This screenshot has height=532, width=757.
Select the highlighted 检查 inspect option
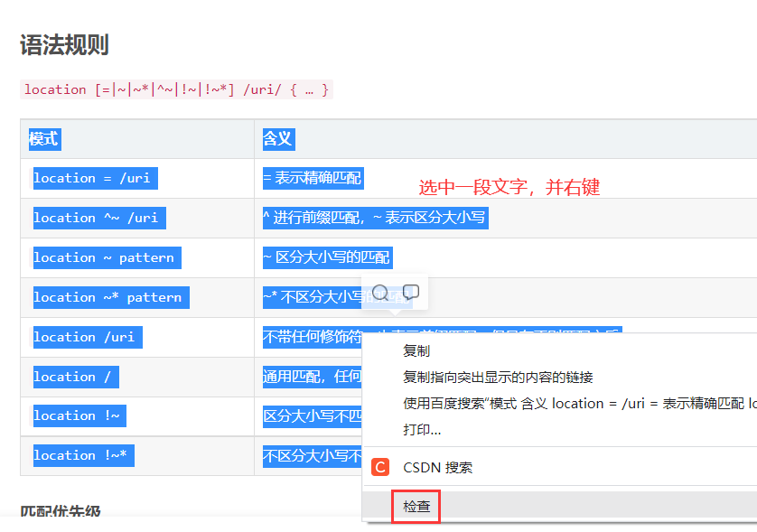click(415, 506)
